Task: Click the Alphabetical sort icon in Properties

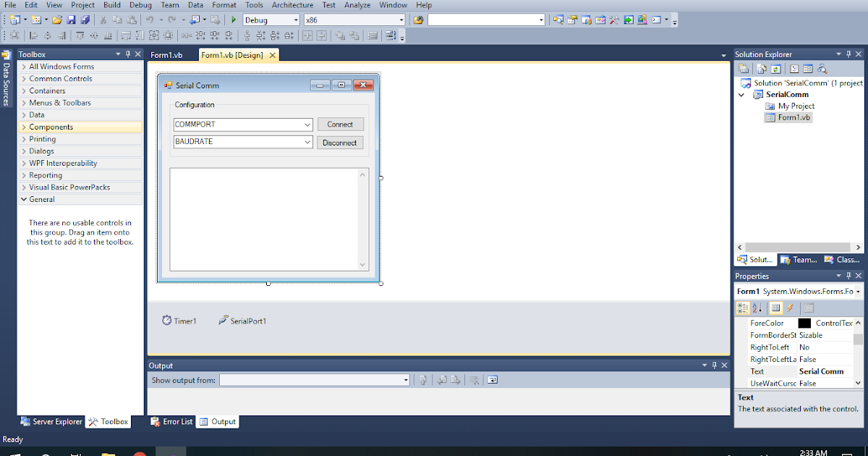Action: click(757, 308)
